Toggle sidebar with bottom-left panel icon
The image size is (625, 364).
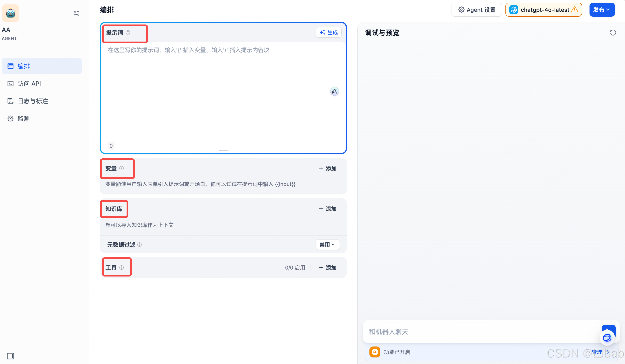(11, 356)
